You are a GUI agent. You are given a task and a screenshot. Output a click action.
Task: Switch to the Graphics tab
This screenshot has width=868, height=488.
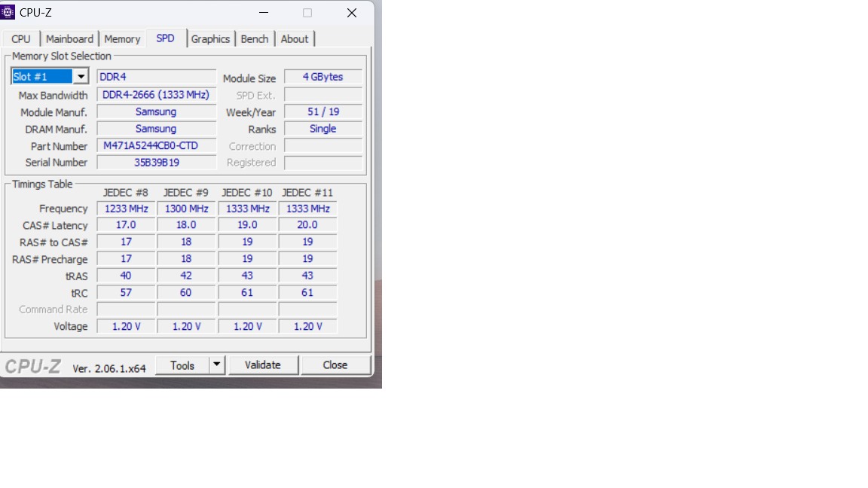[x=210, y=39]
